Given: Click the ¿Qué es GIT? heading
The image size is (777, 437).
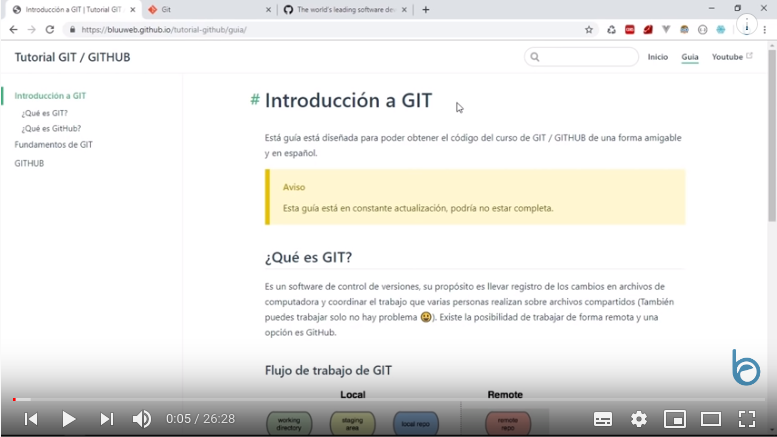Looking at the screenshot, I should coord(308,257).
